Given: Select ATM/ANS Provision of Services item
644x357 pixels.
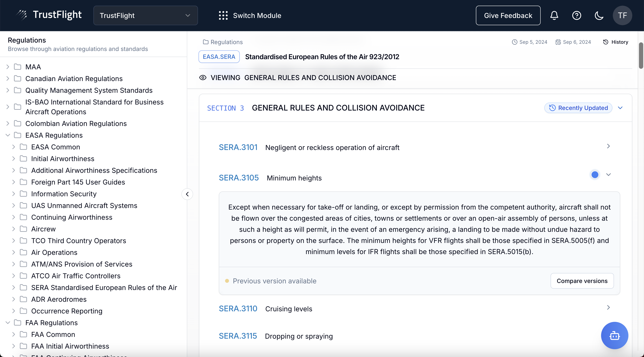Looking at the screenshot, I should (x=82, y=264).
